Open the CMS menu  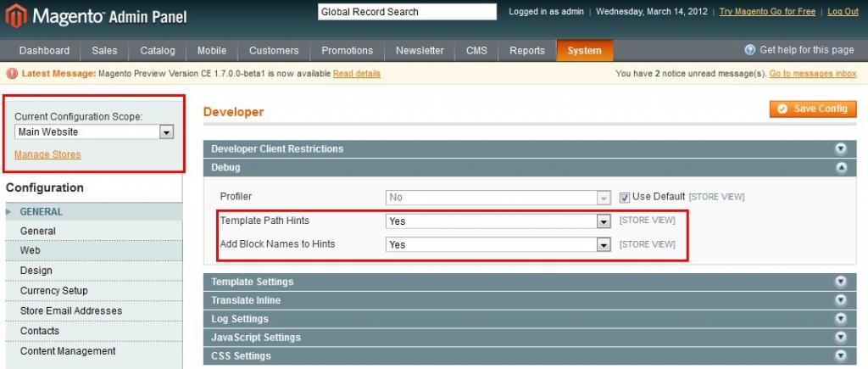coord(476,50)
